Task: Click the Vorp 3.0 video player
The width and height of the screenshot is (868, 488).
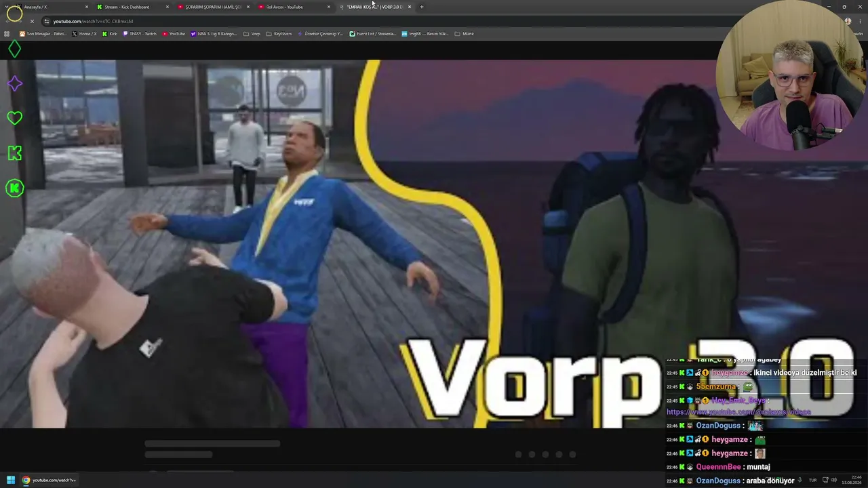Action: point(434,244)
